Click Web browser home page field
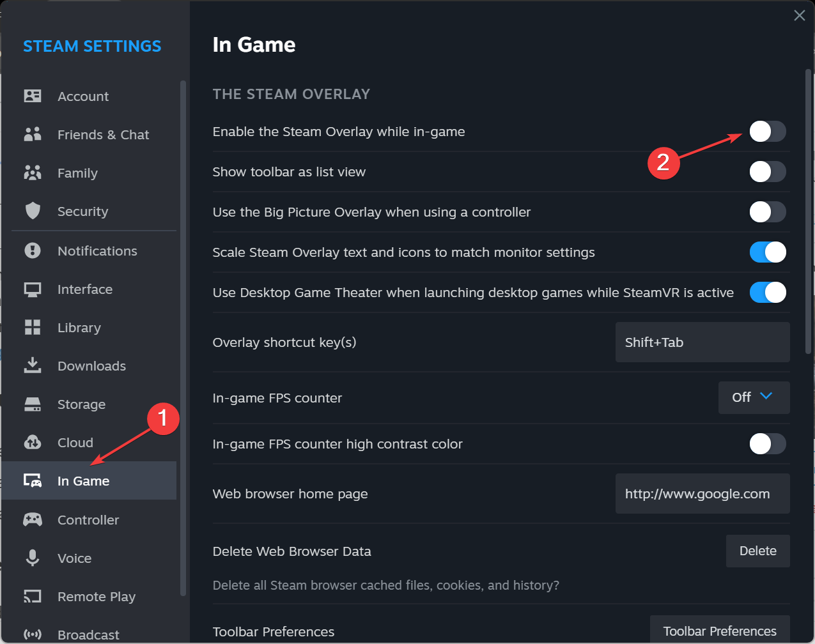 pos(702,494)
